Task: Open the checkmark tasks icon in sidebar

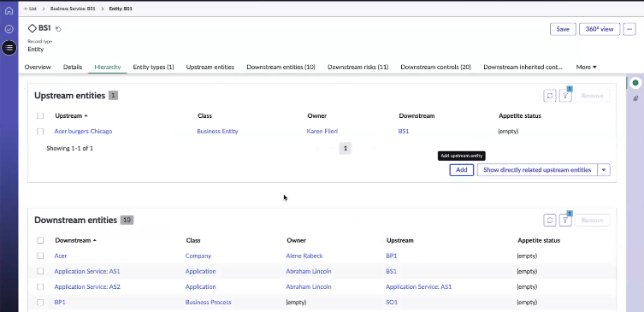Action: pyautogui.click(x=9, y=29)
